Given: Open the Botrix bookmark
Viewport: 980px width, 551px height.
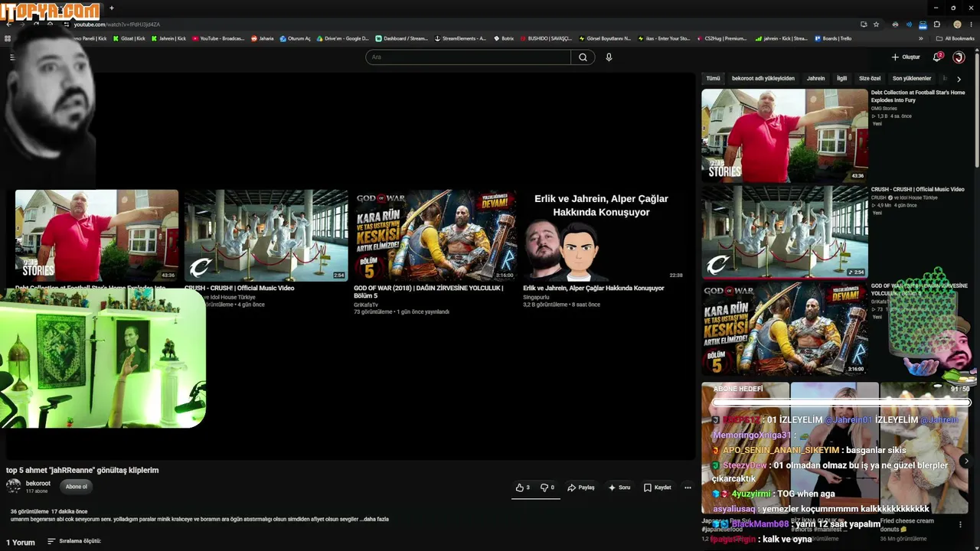Looking at the screenshot, I should 504,38.
